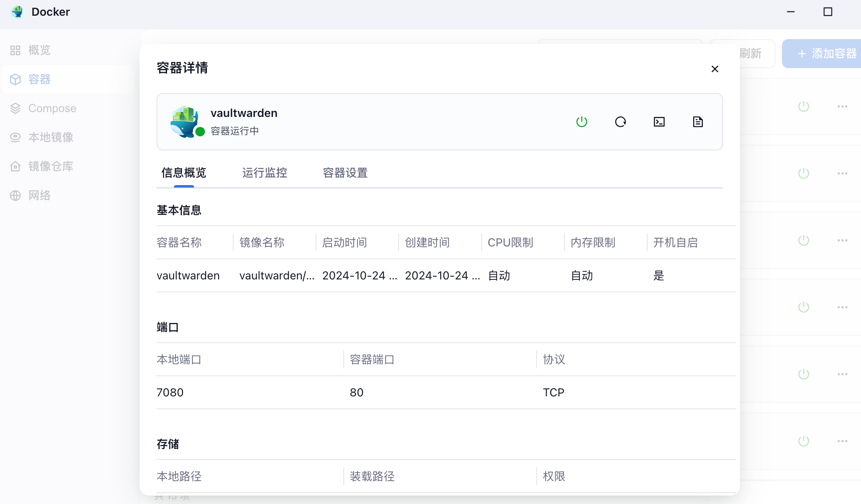
Task: Click the 镜像名称 column header
Action: 262,243
